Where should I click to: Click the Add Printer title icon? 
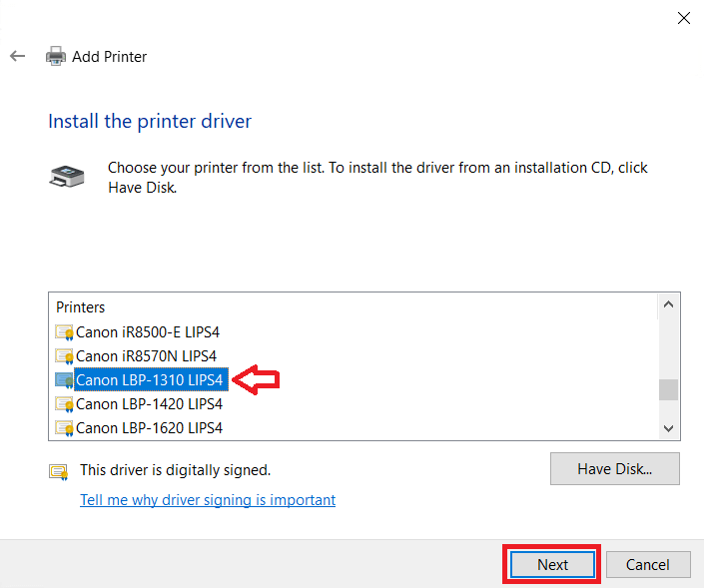pyautogui.click(x=56, y=56)
